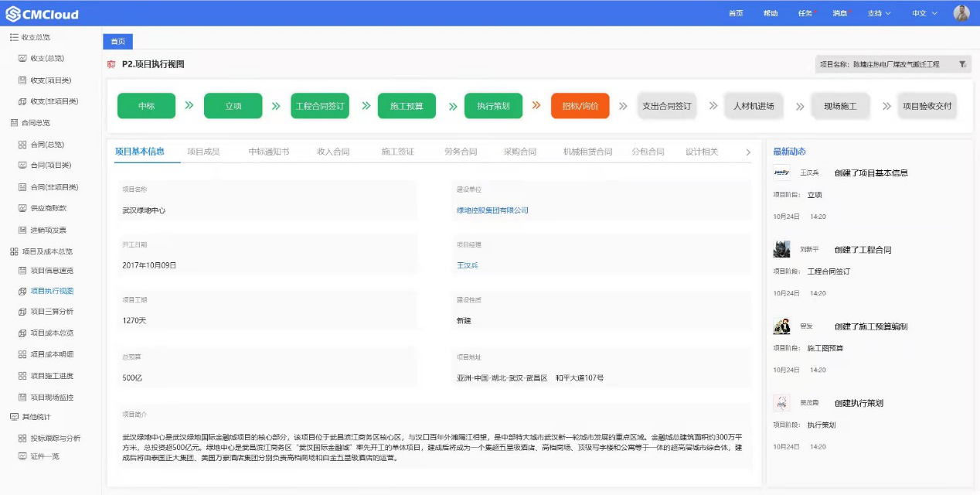Viewport: 980px width, 495px height.
Task: Go to 投标跟踪与分析 in the sidebar
Action: click(55, 439)
